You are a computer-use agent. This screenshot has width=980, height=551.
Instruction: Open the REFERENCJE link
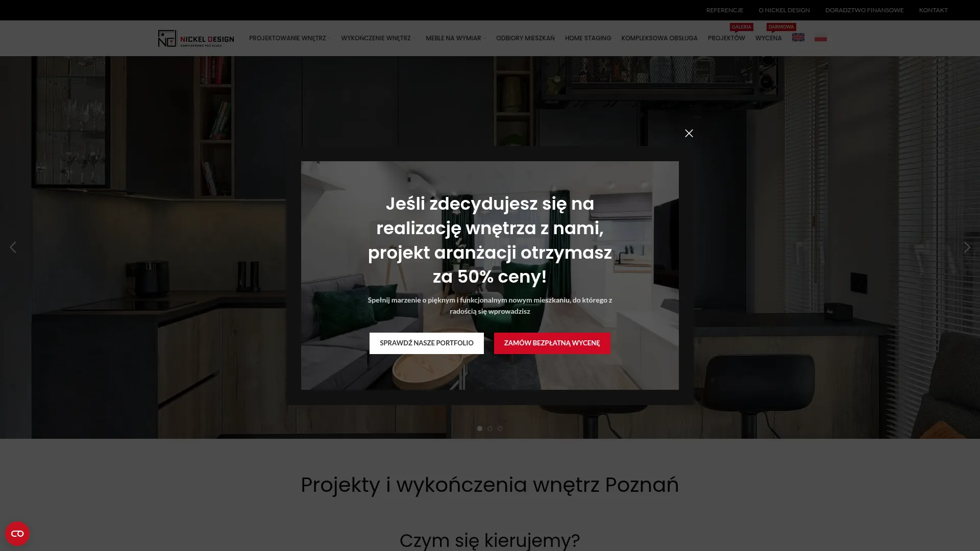click(x=724, y=10)
